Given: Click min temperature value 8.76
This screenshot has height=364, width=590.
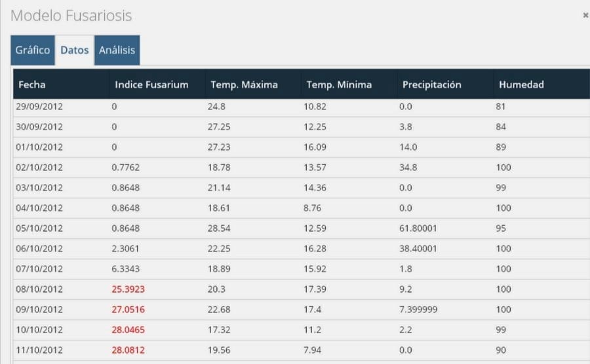Looking at the screenshot, I should (x=312, y=208).
